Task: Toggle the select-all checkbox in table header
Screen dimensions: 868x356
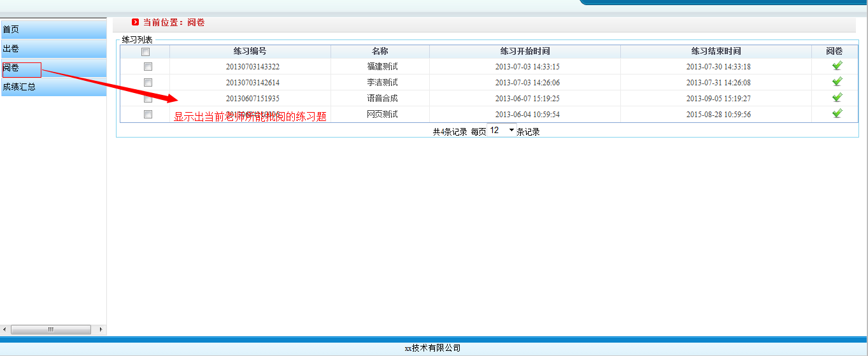Action: [x=145, y=52]
